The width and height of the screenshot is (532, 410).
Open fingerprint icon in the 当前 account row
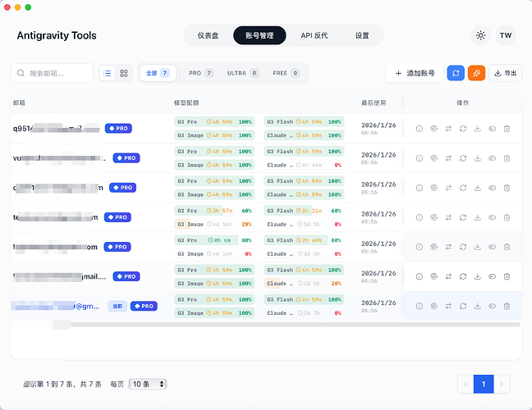pyautogui.click(x=434, y=306)
